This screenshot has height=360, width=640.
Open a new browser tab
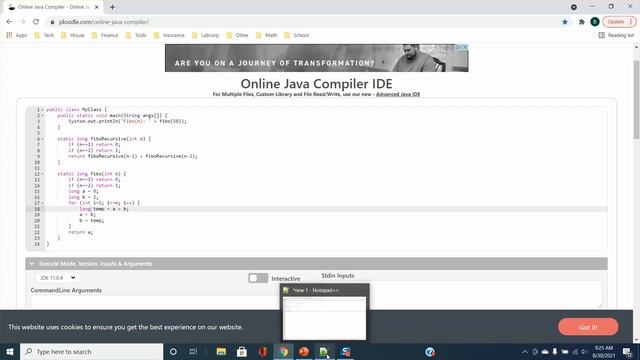pyautogui.click(x=112, y=7)
